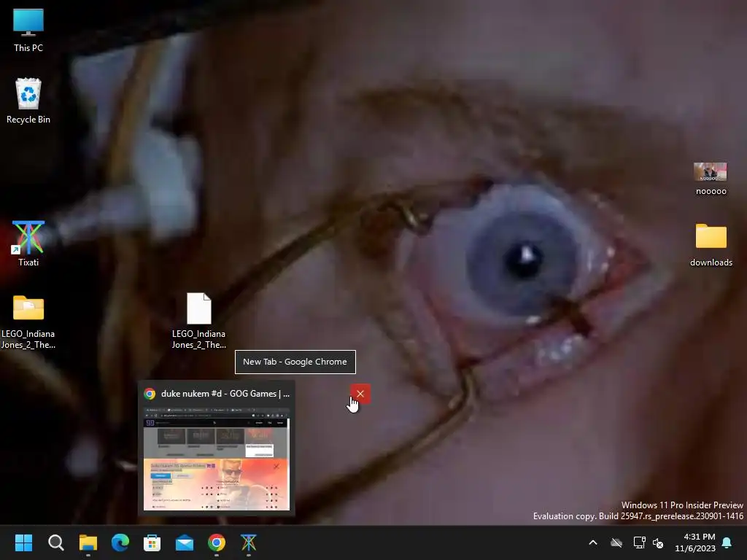Select the LEGO_Indiana Jones blank file icon
The image size is (747, 560).
[x=198, y=322]
